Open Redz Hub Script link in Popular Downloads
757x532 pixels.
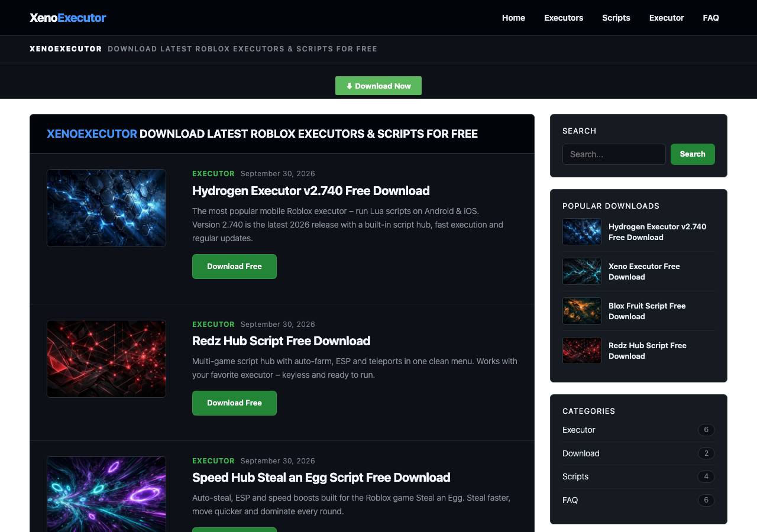648,351
